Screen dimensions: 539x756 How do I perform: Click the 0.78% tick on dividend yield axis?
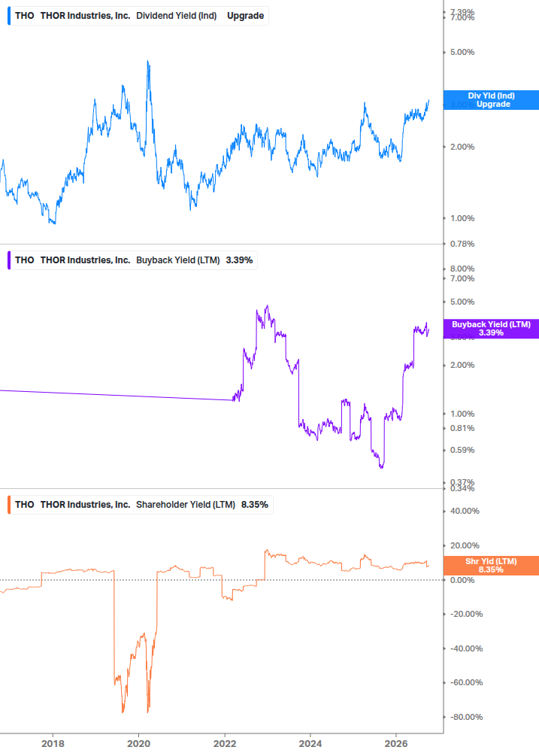tap(462, 244)
